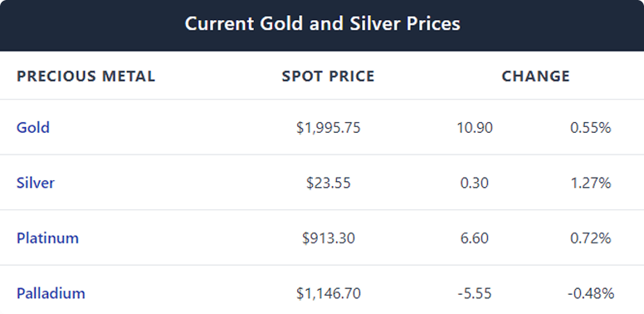Image resolution: width=644 pixels, height=314 pixels.
Task: Click Palladium's -0.48% percent change
Action: coord(591,293)
